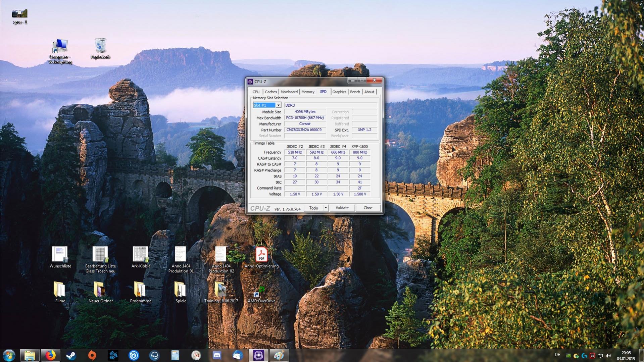Open the Bench tab
Screen dimensions: 644x362
355,92
